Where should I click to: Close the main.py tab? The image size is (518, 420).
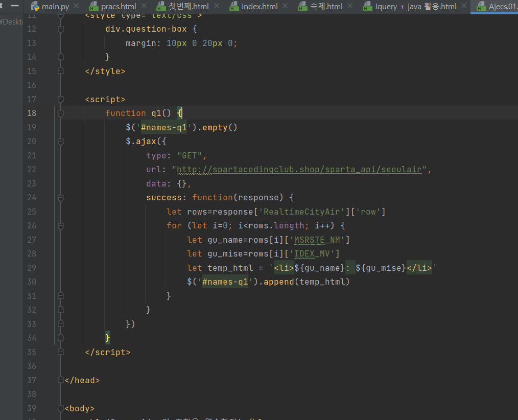point(76,6)
